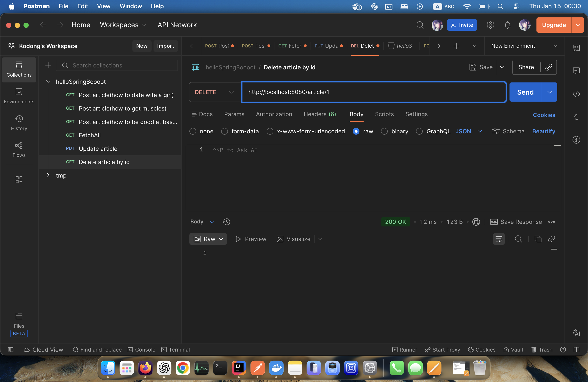
Task: Select the none body type radio button
Action: tap(193, 131)
